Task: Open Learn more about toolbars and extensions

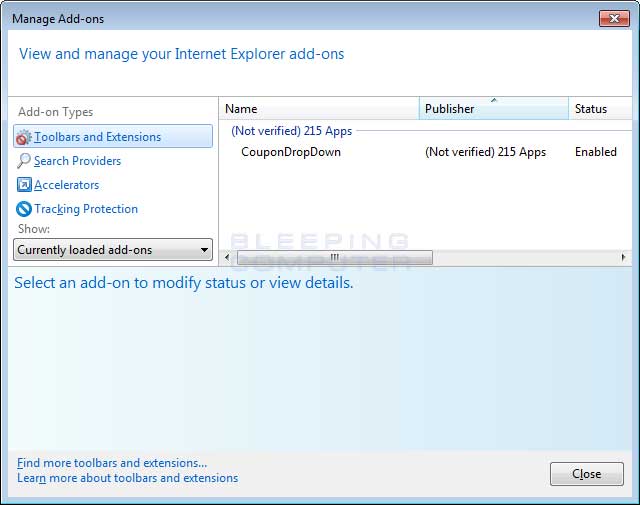Action: click(127, 478)
